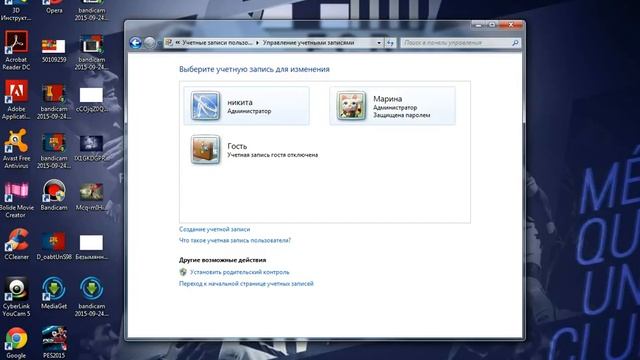Select the CCleaner desktop icon
Screen dimensions: 640x360
tap(16, 244)
